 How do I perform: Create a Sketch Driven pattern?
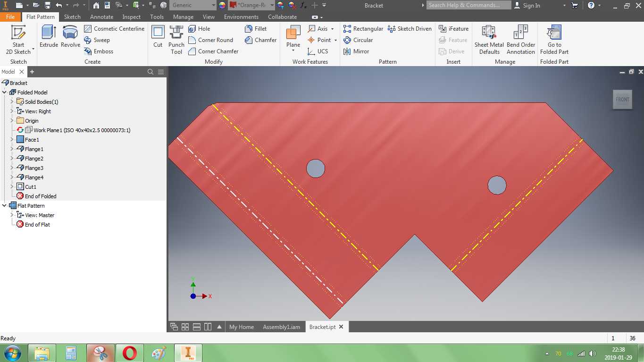coord(410,29)
